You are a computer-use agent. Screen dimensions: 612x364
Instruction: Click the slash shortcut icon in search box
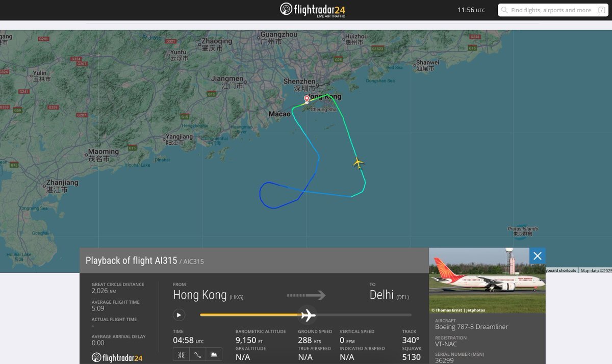(601, 10)
